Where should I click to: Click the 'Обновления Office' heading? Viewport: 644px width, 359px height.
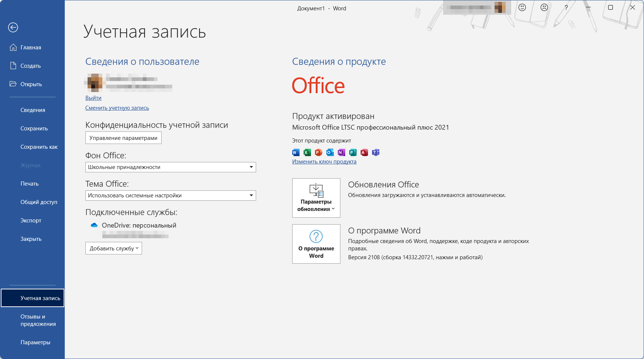[383, 184]
